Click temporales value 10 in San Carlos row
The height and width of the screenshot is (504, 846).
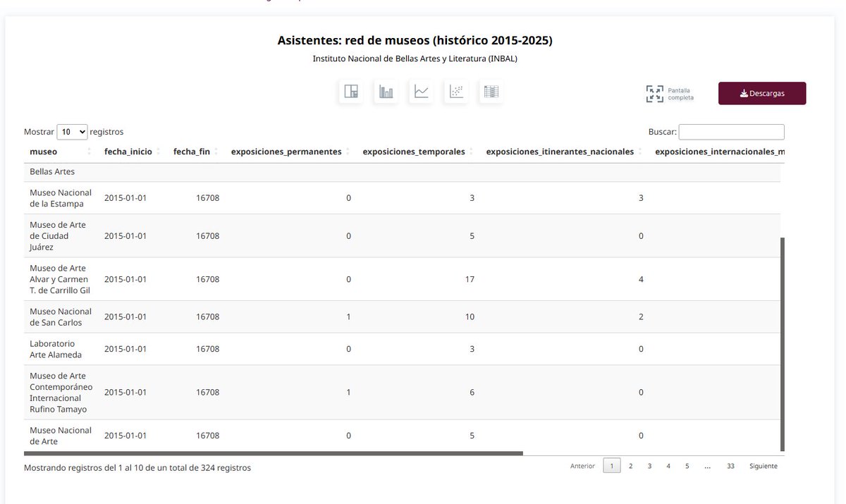470,317
